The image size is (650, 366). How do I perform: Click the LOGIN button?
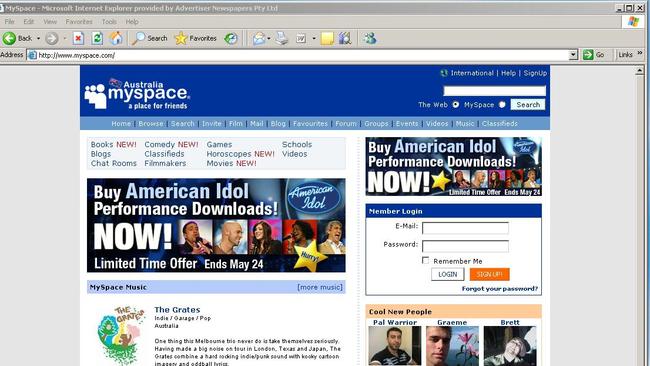click(447, 274)
